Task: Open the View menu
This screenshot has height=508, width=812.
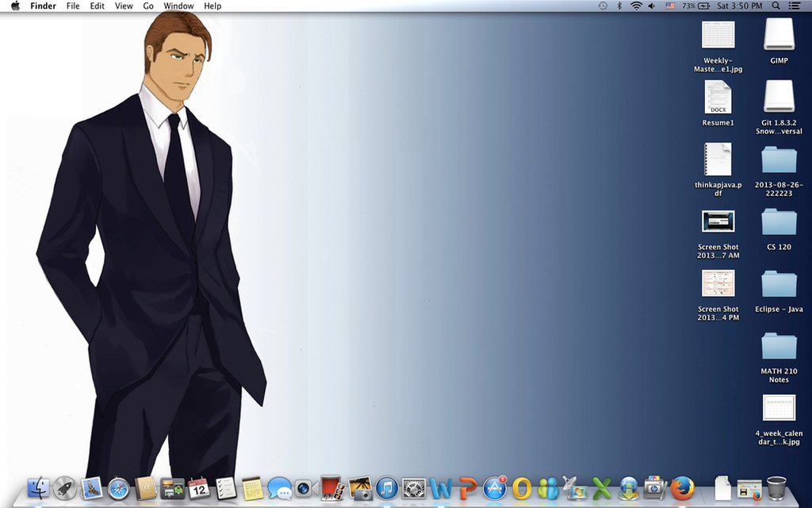Action: point(124,6)
